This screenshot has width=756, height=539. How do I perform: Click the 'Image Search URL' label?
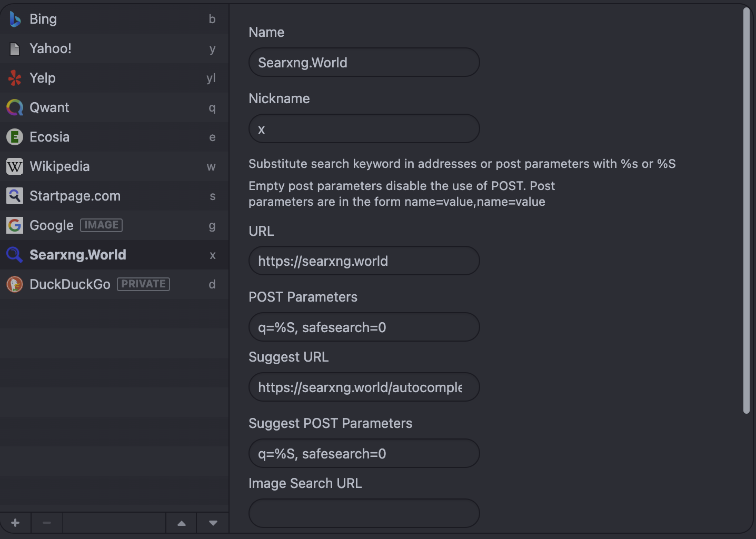click(305, 483)
